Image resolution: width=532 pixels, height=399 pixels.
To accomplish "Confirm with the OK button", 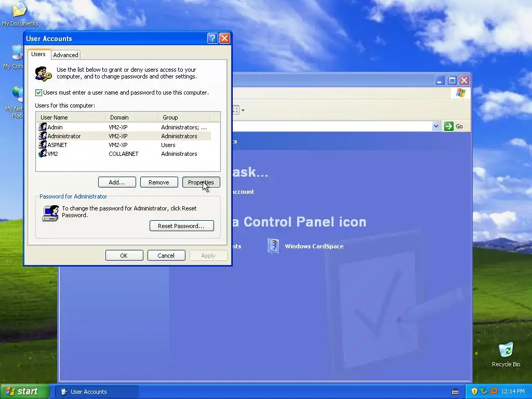I will pos(124,256).
